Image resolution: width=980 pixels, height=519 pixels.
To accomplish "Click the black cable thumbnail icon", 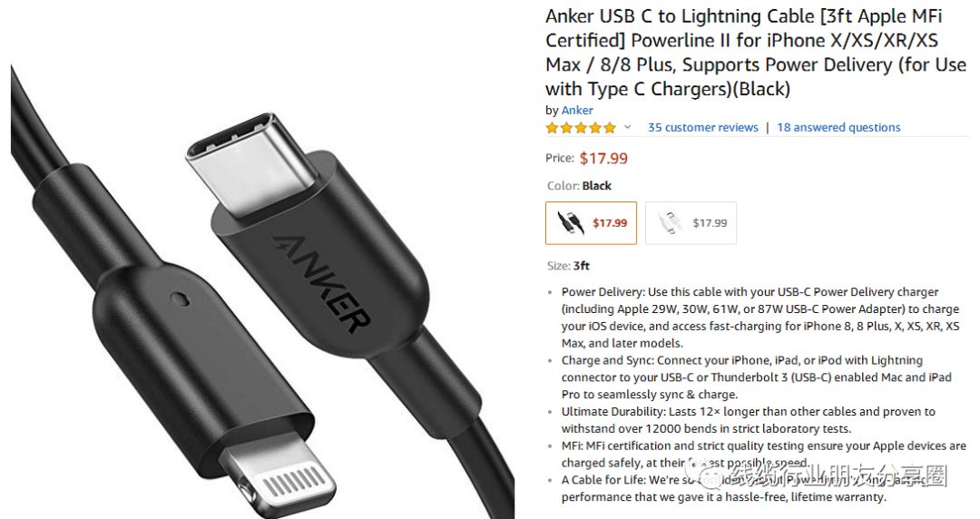I will coord(570,222).
